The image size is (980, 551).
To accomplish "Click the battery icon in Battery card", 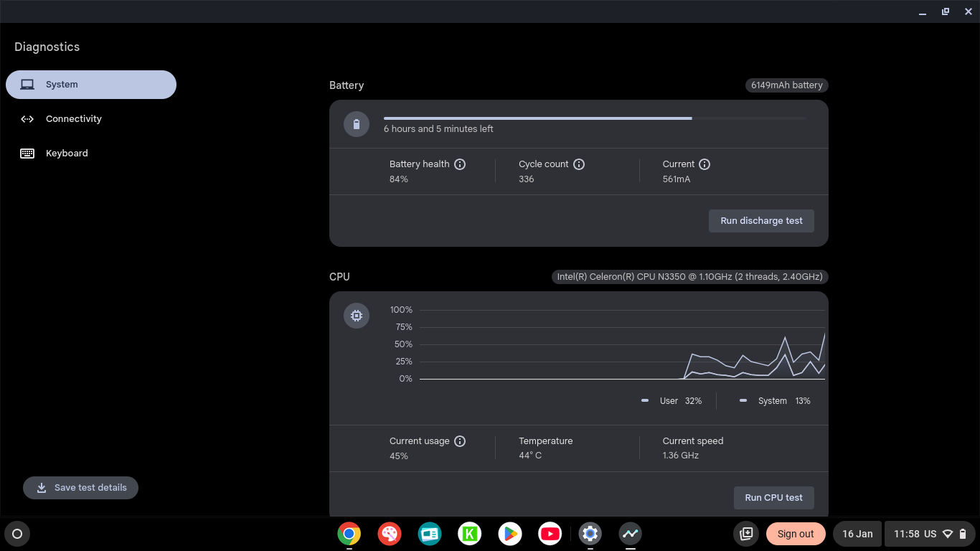I will pos(357,124).
